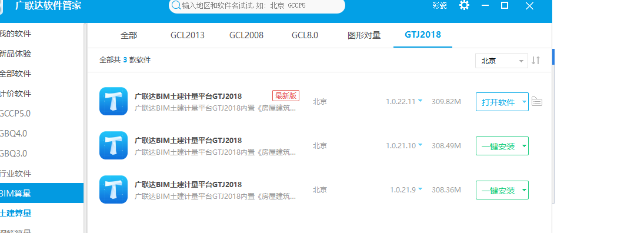644x233 pixels.
Task: Select the GTJ2018 tab
Action: pyautogui.click(x=423, y=35)
